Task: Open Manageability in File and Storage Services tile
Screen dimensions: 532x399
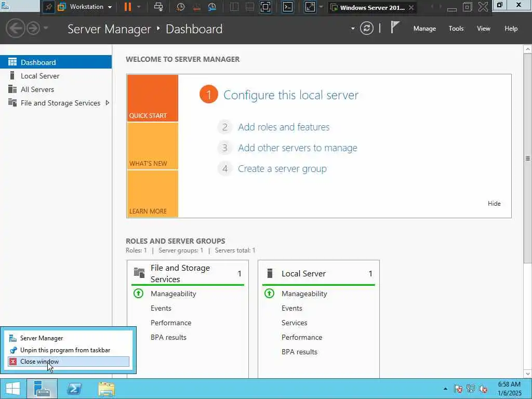Action: [173, 294]
